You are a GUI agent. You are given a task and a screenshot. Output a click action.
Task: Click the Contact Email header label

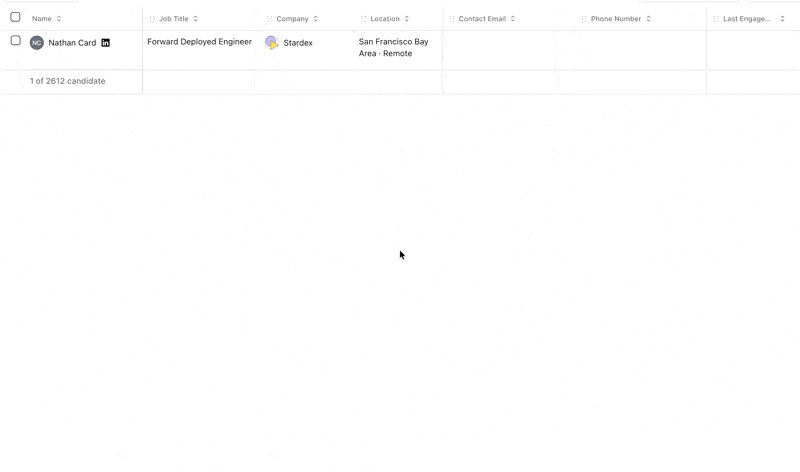(482, 19)
